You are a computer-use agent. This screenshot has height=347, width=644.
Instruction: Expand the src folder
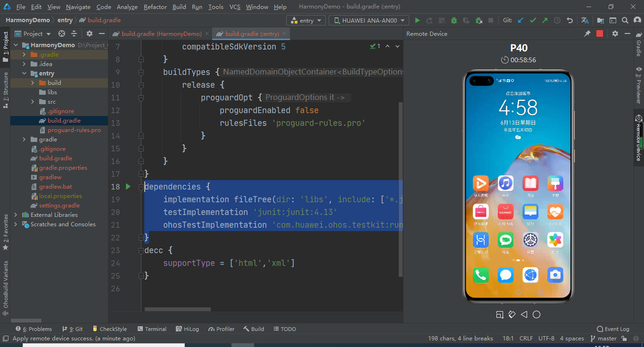click(33, 101)
